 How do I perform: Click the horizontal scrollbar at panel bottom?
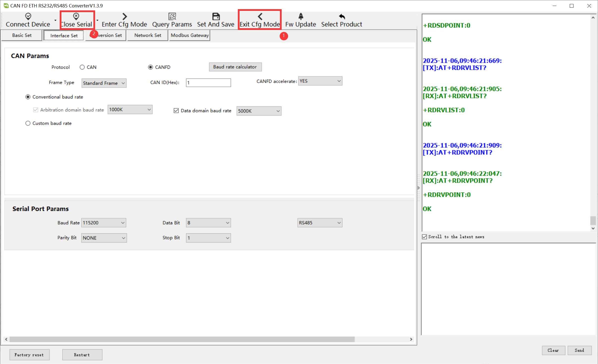click(182, 339)
